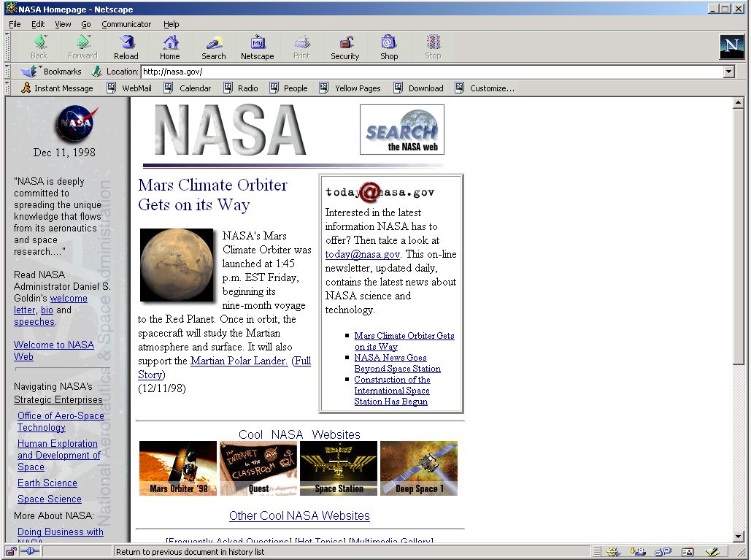The height and width of the screenshot is (560, 751).
Task: Click the security lock icon in status bar
Action: pyautogui.click(x=11, y=551)
